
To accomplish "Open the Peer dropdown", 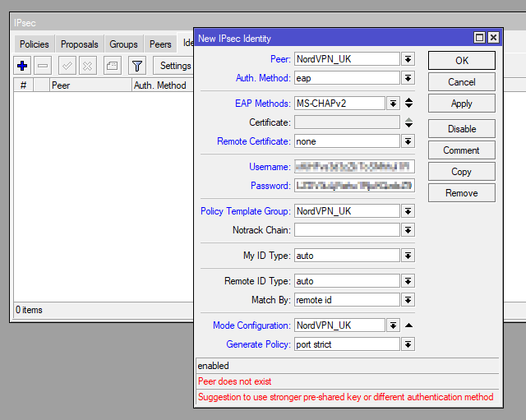I will tap(408, 59).
